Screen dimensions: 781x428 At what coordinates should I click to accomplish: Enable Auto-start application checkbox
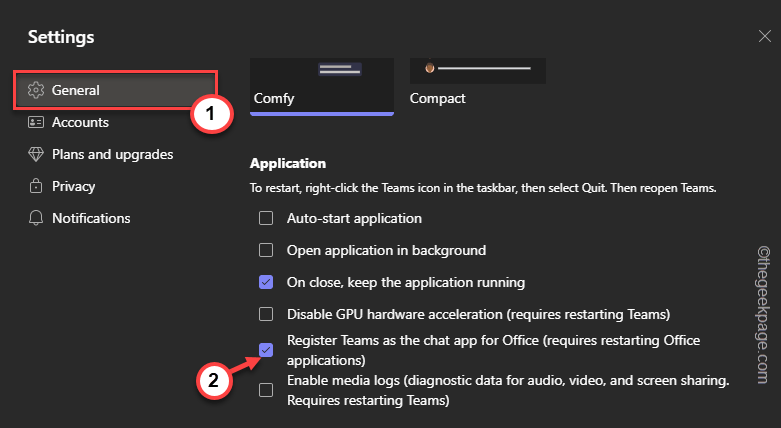[x=266, y=218]
